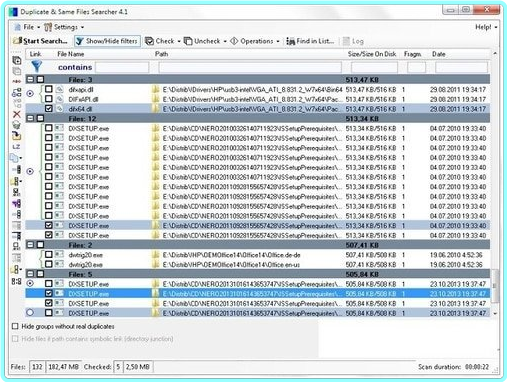Collapse the Files: 2 group
Viewport: 507px width, 382px height.
pos(30,245)
